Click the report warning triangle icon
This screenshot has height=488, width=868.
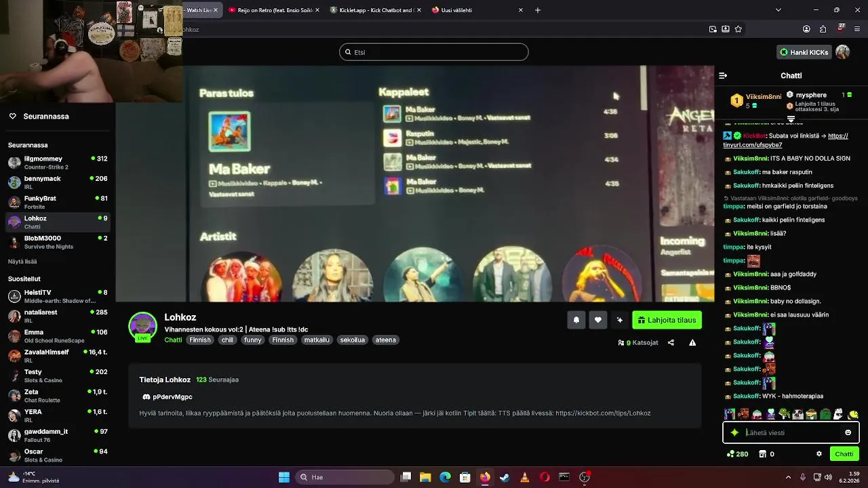(x=692, y=343)
